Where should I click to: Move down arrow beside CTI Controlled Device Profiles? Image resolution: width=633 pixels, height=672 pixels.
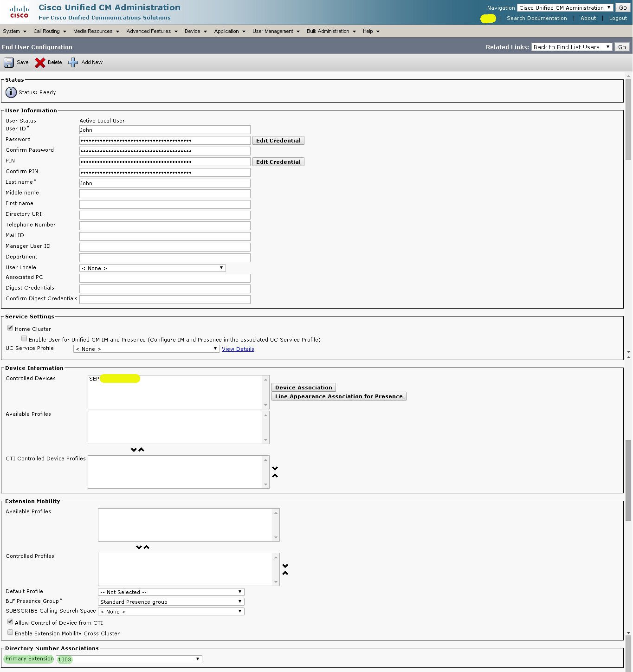(x=275, y=468)
